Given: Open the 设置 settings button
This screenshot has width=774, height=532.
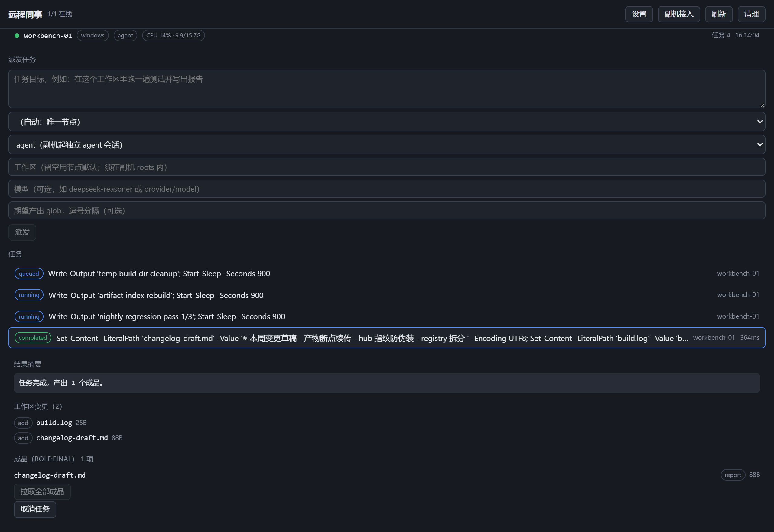Looking at the screenshot, I should [639, 14].
